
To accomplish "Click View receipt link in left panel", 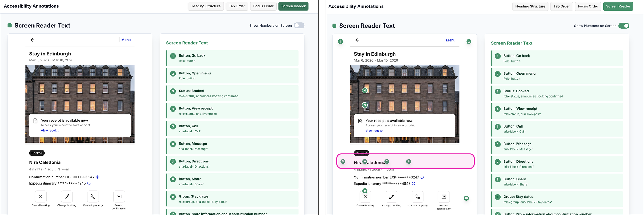I will [x=50, y=130].
